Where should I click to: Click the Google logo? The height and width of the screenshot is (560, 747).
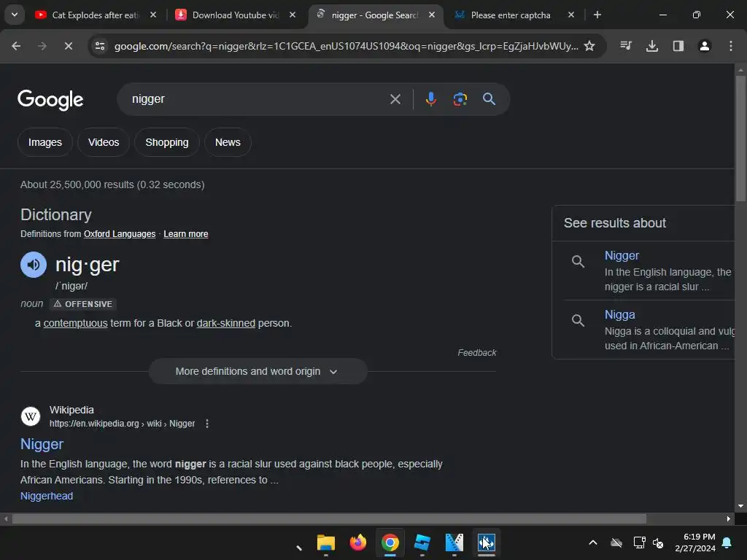(x=50, y=99)
